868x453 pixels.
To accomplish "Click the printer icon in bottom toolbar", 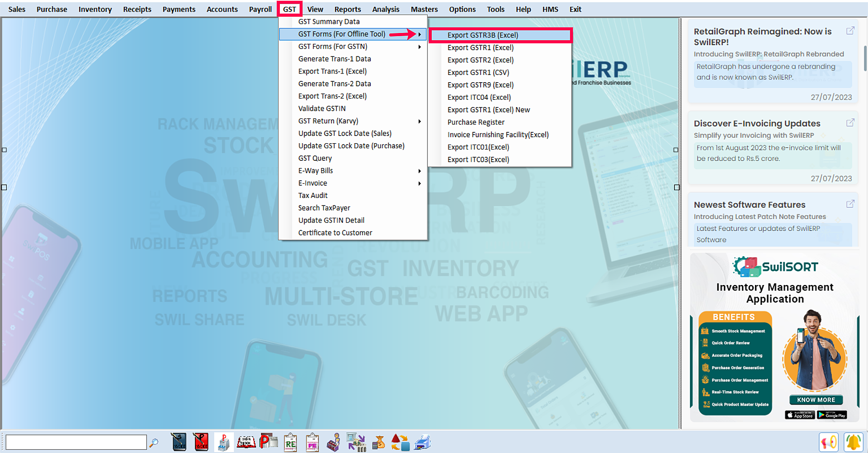I will (x=423, y=442).
